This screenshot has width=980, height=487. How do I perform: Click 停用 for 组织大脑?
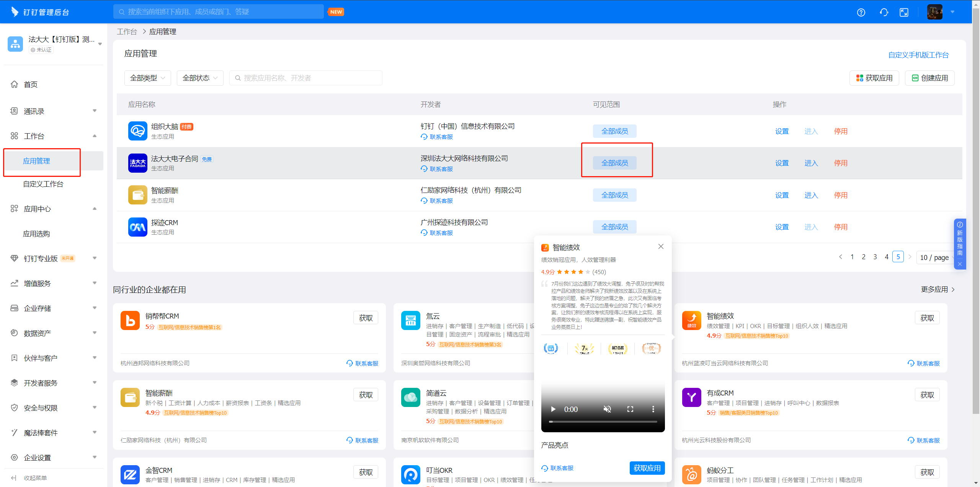(x=841, y=131)
